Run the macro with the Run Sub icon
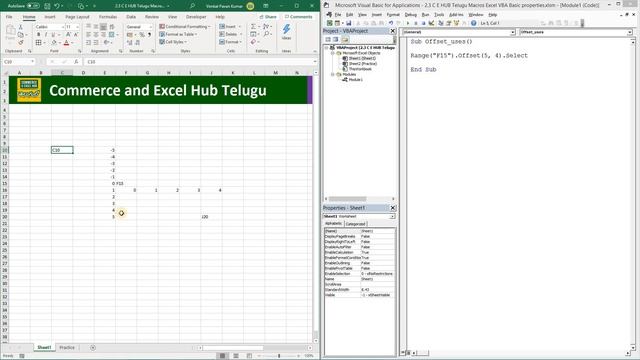The height and width of the screenshot is (360, 640). (x=408, y=23)
